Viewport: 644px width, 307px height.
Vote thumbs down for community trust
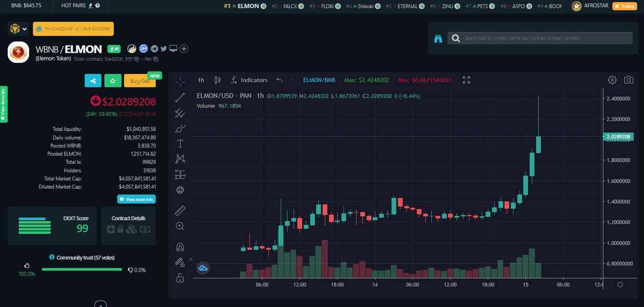(x=130, y=270)
